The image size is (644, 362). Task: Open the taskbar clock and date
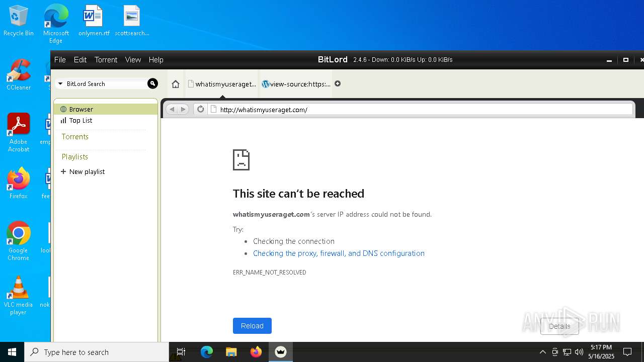pos(601,352)
